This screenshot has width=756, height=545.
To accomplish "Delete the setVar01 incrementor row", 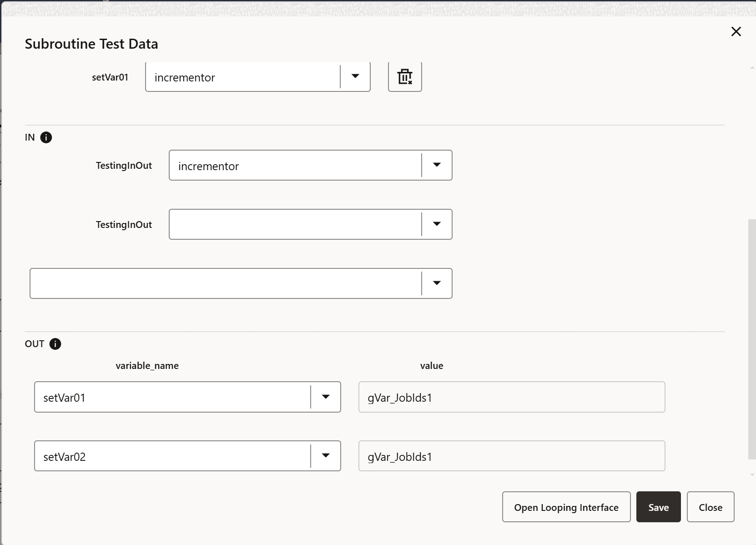I will [x=404, y=76].
